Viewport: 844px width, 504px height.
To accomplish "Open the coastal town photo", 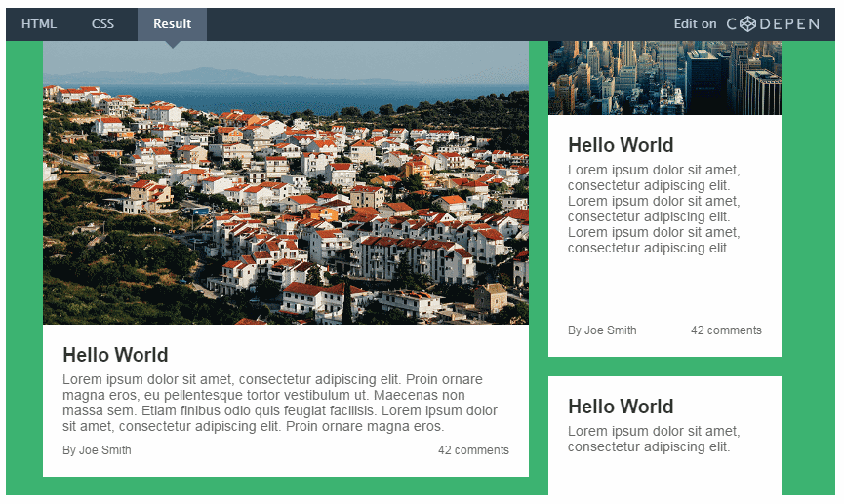I will (286, 183).
